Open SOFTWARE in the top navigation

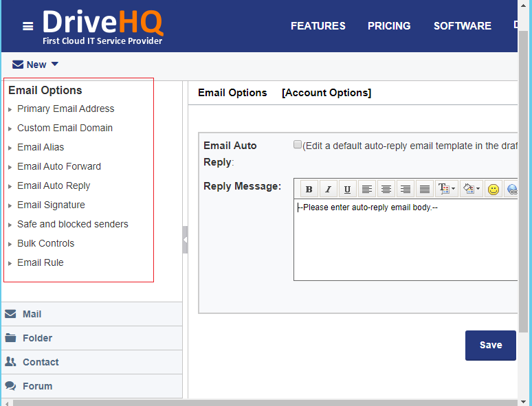click(463, 26)
